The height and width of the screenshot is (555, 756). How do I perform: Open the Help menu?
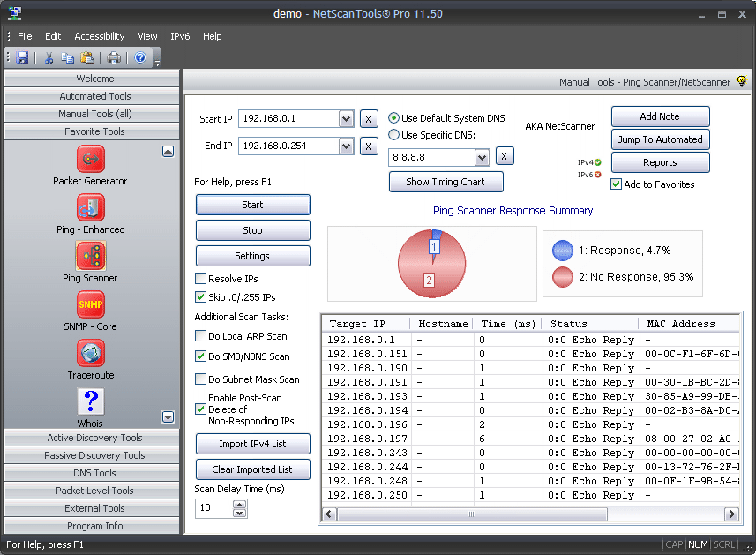(212, 36)
